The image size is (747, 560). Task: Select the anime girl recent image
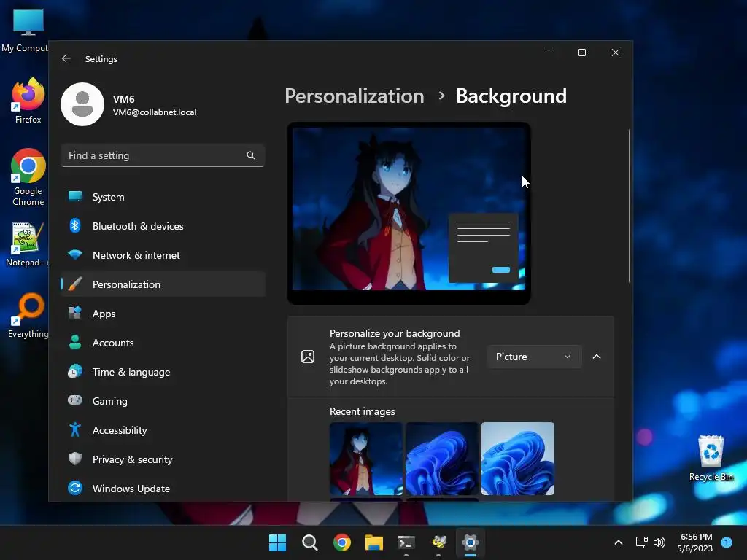click(366, 459)
